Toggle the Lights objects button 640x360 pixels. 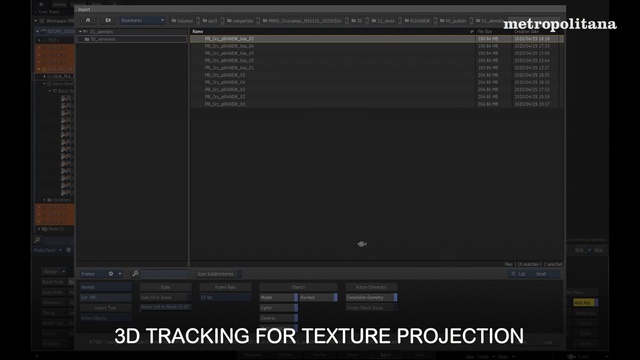click(278, 308)
